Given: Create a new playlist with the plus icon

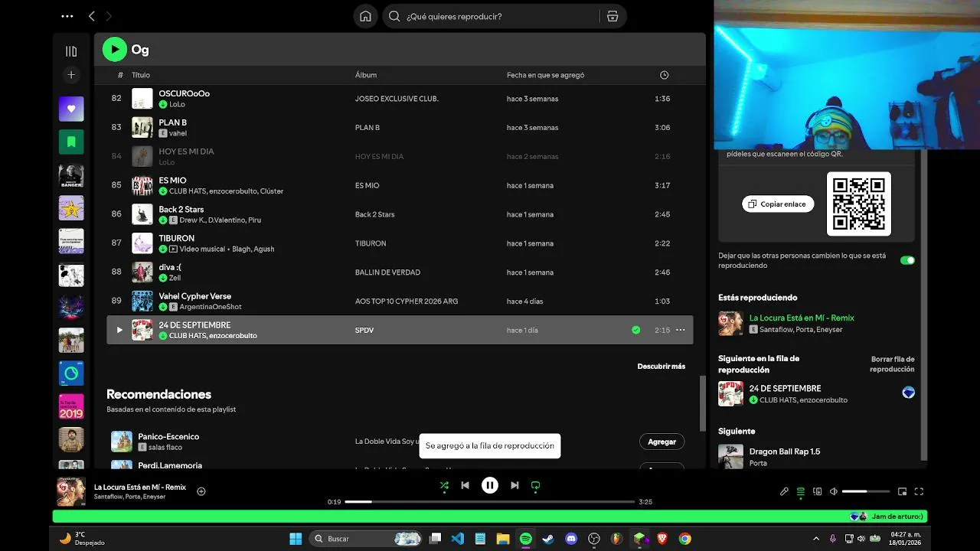Looking at the screenshot, I should (x=71, y=75).
